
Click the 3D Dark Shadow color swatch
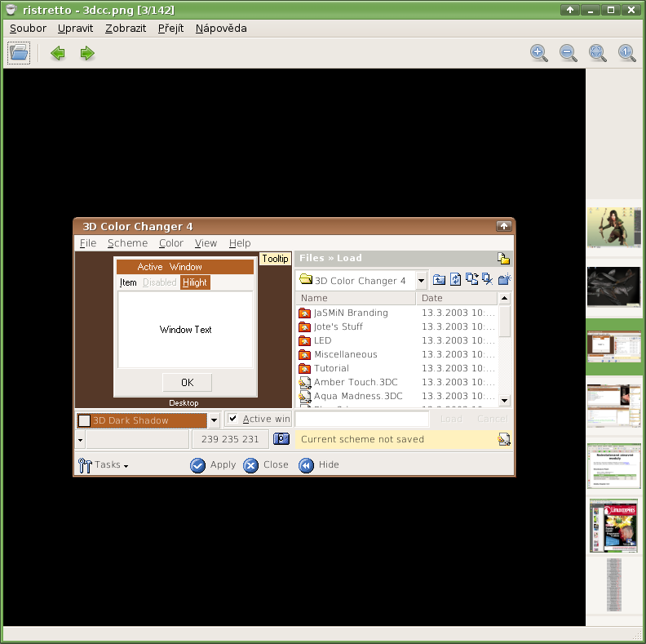click(x=84, y=420)
